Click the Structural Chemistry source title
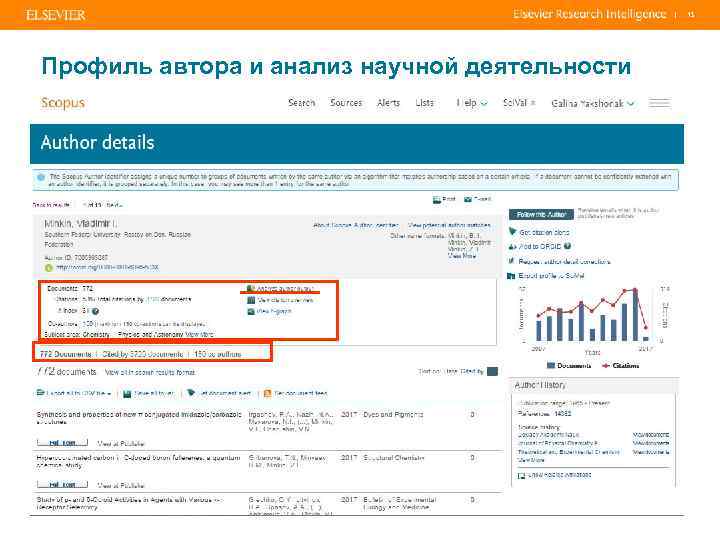 (394, 458)
